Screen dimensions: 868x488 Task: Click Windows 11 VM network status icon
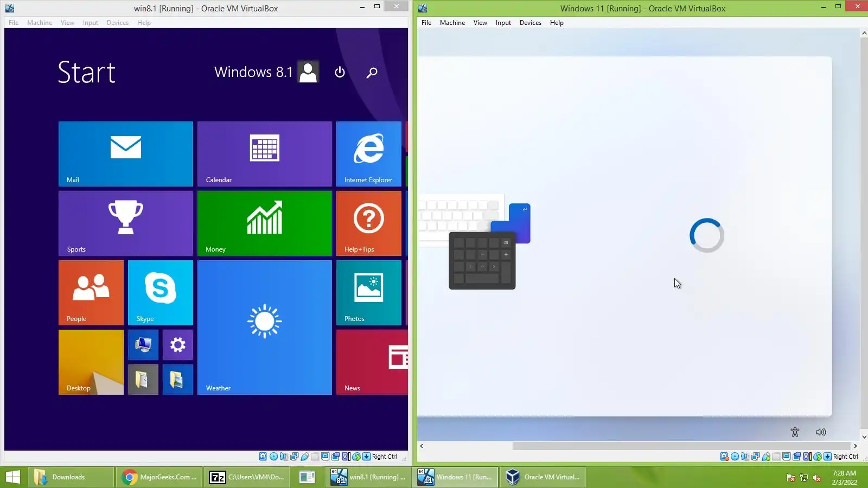755,457
